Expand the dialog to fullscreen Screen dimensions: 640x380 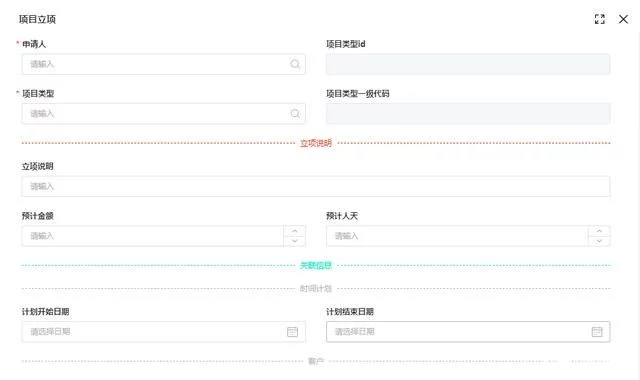tap(600, 19)
